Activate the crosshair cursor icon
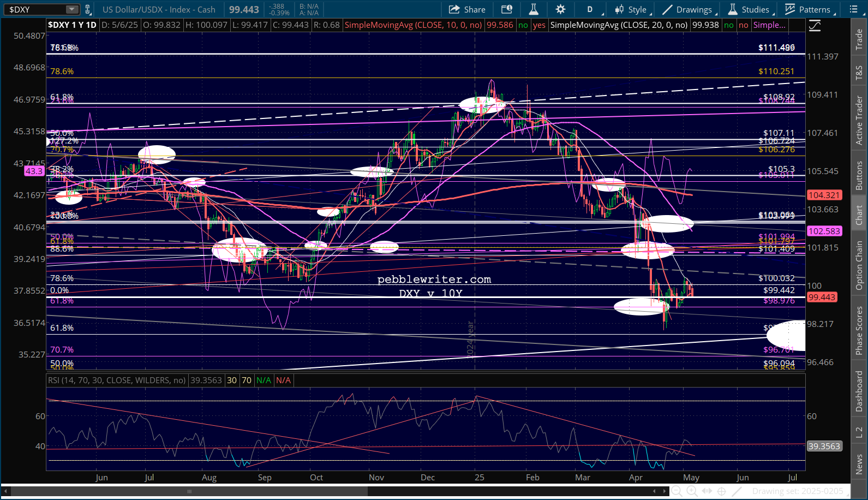This screenshot has height=500, width=868. tap(721, 491)
